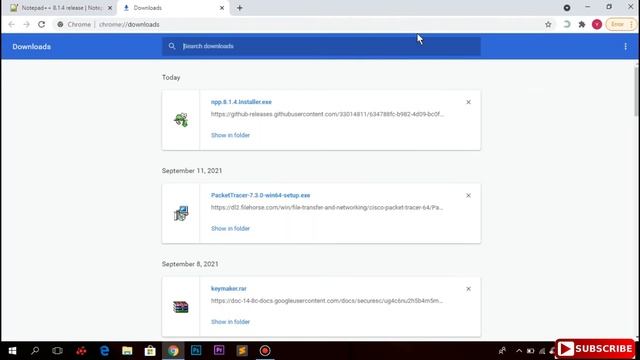Open npp.8.1.4.Installer.exe file link
Image resolution: width=640 pixels, height=360 pixels.
coord(241,102)
